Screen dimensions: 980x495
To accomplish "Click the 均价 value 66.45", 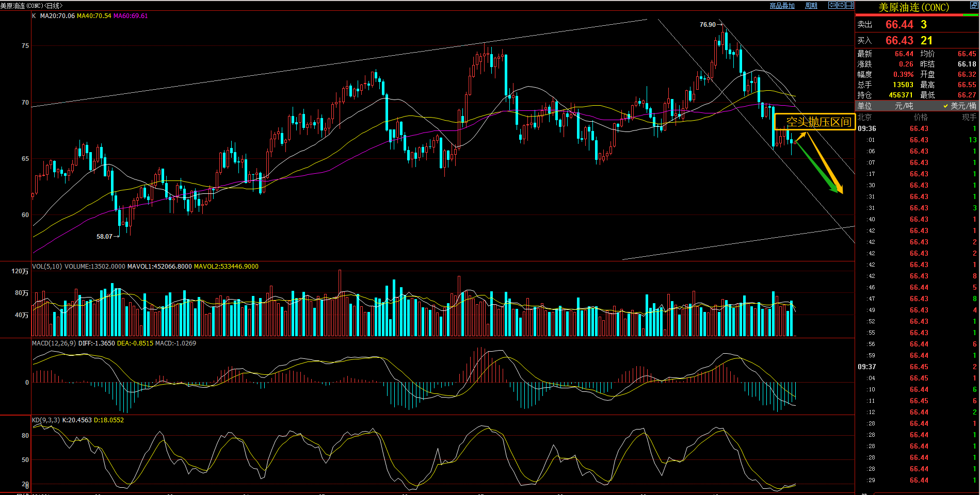I will tap(967, 54).
